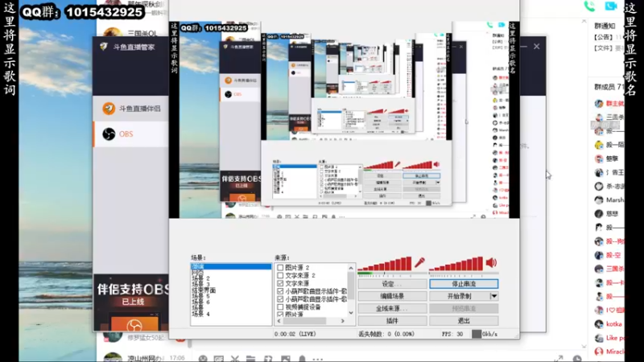Click the image send icon in QQ toolbar
Image resolution: width=644 pixels, height=362 pixels.
286,359
